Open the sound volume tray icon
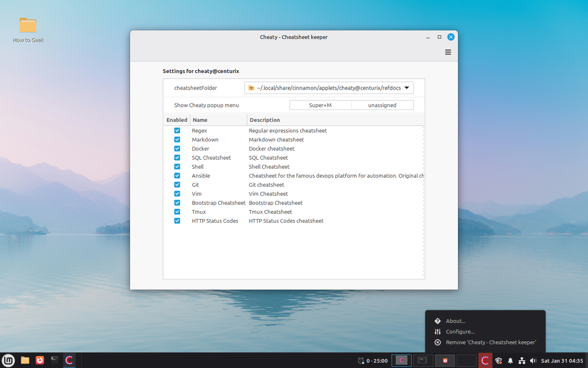The height and width of the screenshot is (368, 588). tap(533, 361)
